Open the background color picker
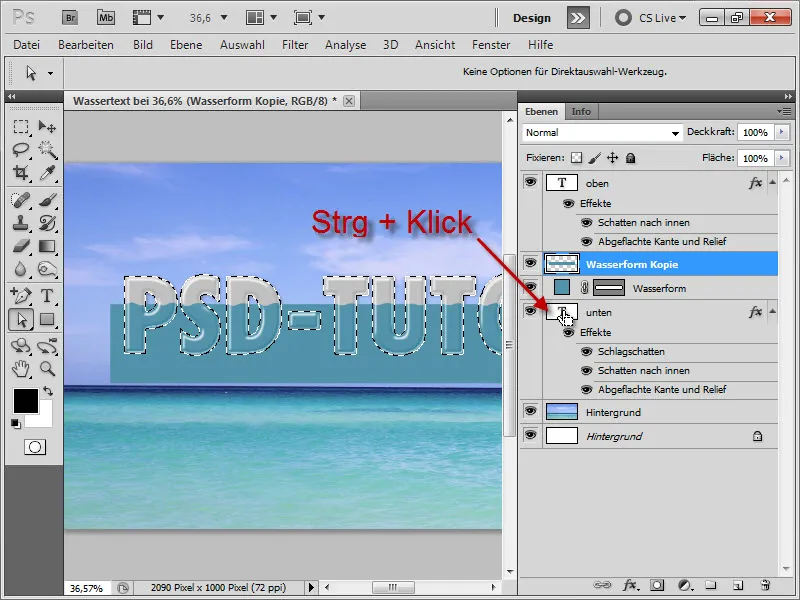The height and width of the screenshot is (600, 800). pos(44,419)
